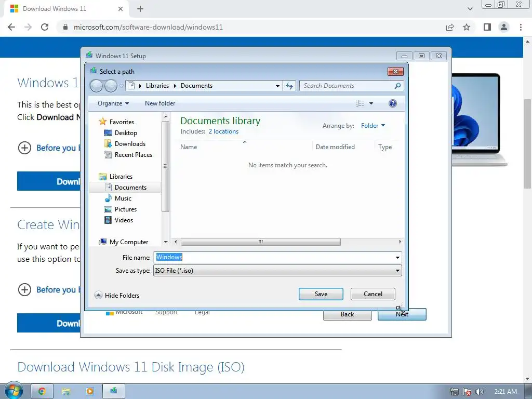Click the navigation pane scroll up arrow
The width and height of the screenshot is (532, 399).
(166, 117)
